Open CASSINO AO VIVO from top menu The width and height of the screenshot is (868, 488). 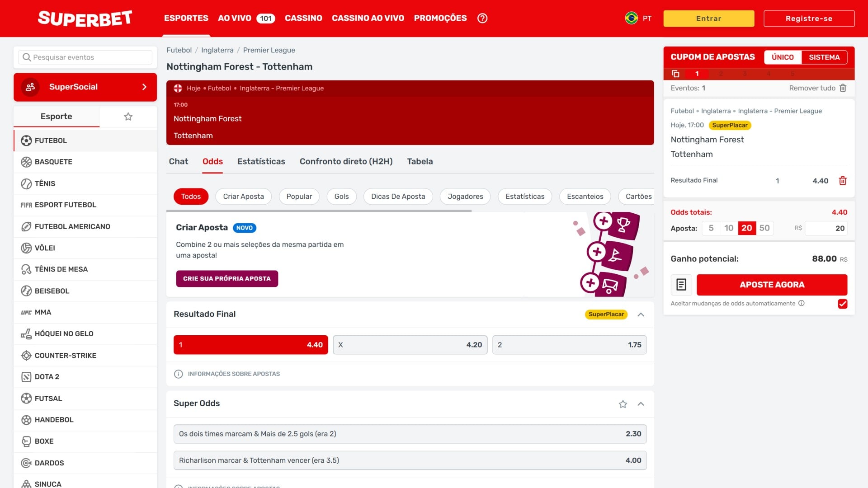pyautogui.click(x=368, y=18)
